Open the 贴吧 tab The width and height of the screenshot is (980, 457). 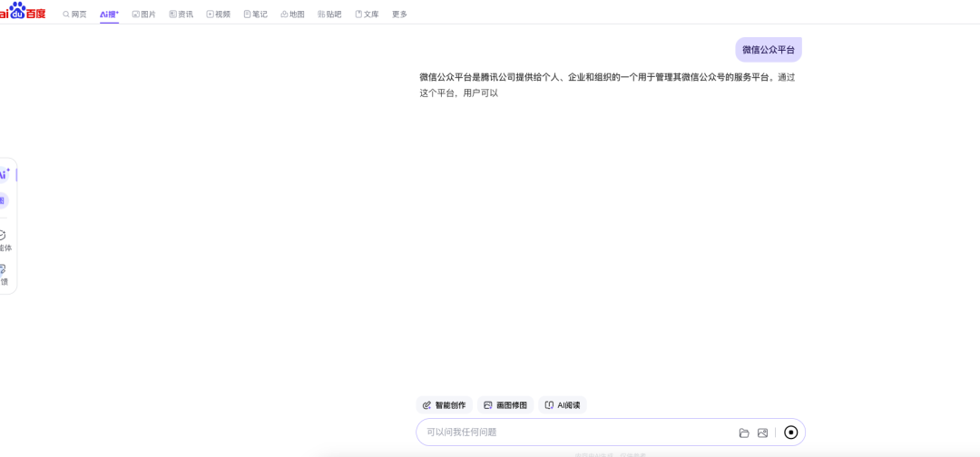click(x=330, y=14)
